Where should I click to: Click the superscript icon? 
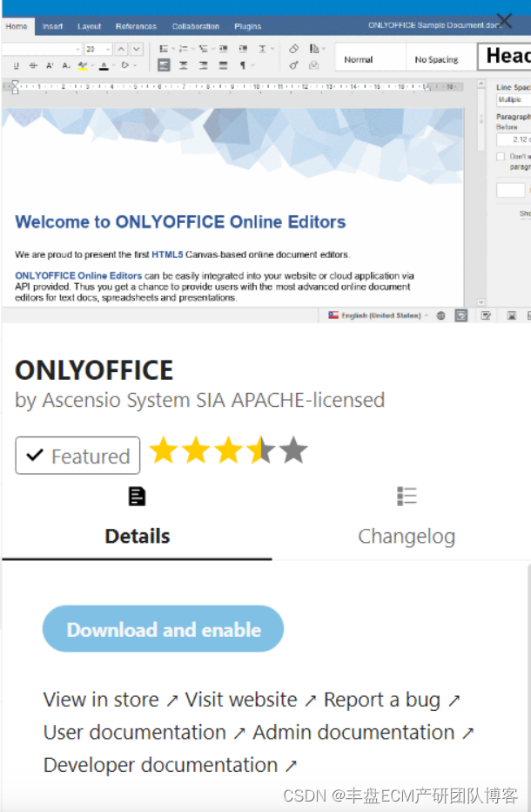point(50,65)
